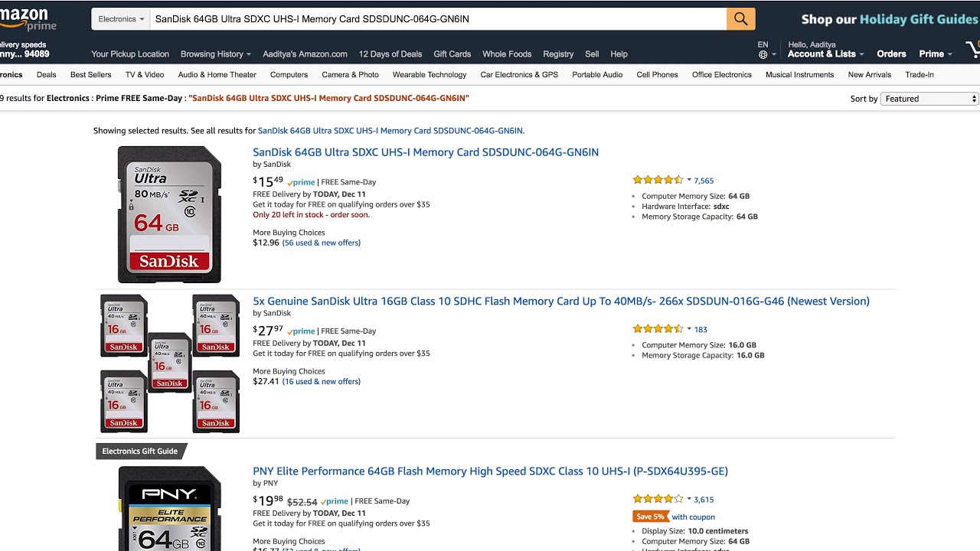The image size is (980, 551).
Task: Expand the Prime dropdown in header
Action: click(936, 54)
